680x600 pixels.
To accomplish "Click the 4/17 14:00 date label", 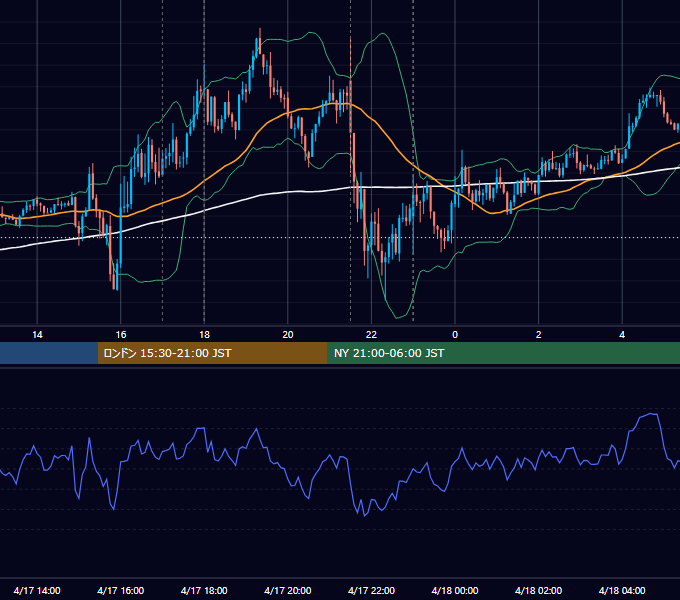I will point(37,590).
